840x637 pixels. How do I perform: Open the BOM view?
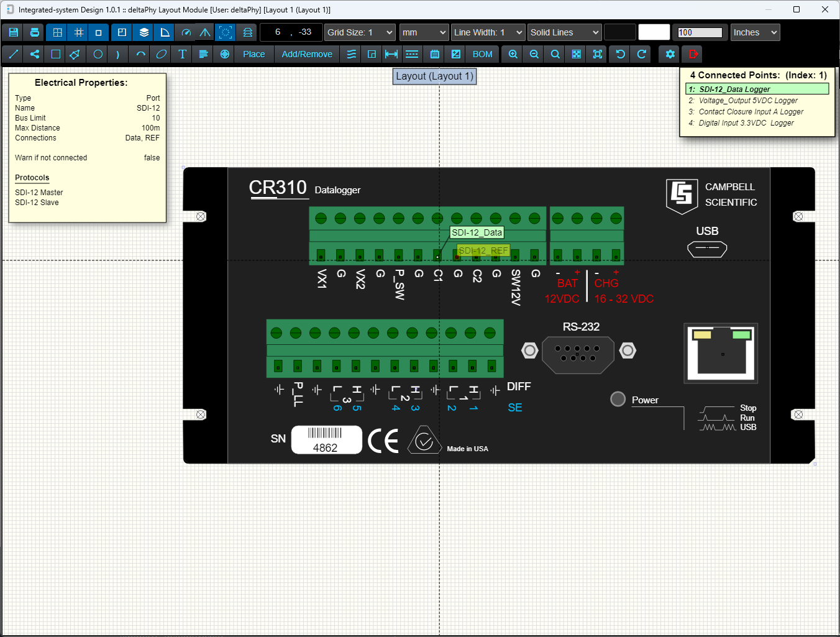[x=482, y=54]
